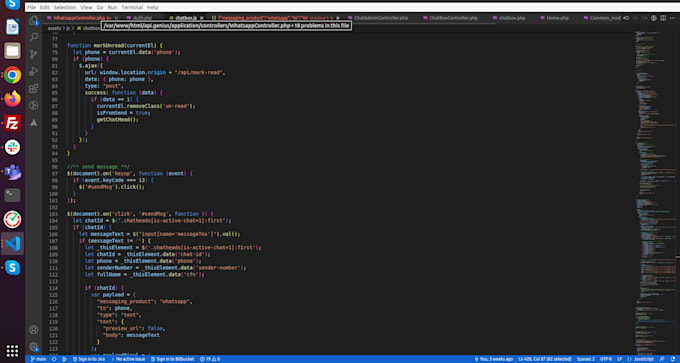Viewport: 680px width, 363px height.
Task: Open the Selection menu
Action: (x=65, y=7)
